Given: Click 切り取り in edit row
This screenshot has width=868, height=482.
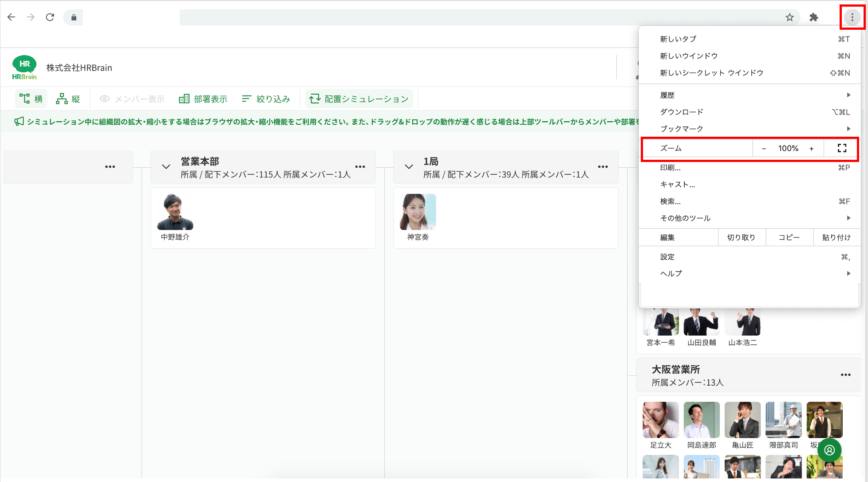Looking at the screenshot, I should pyautogui.click(x=742, y=237).
